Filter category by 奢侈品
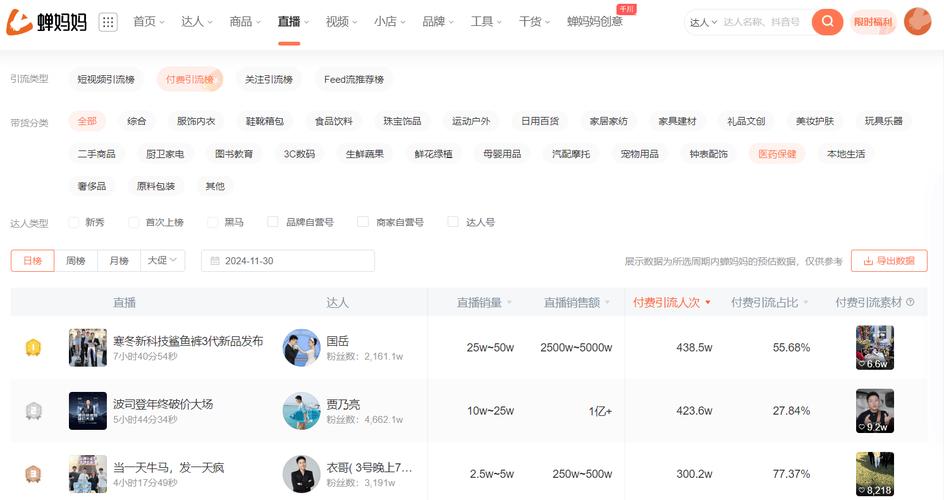Screen dimensions: 944x500 [x=92, y=187]
